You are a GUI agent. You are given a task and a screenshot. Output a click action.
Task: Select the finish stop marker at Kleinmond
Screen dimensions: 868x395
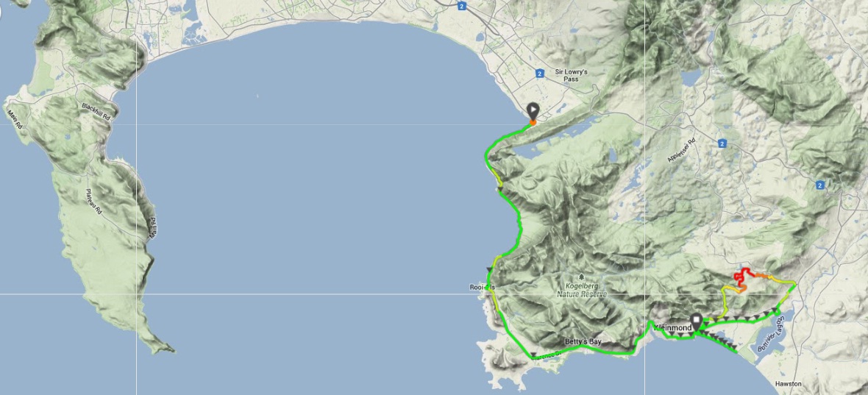click(696, 320)
